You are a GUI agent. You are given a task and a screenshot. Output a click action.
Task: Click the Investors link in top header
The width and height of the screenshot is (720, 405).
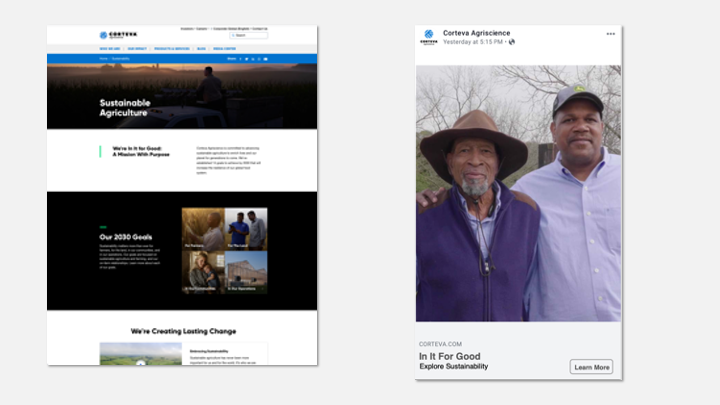coord(186,28)
